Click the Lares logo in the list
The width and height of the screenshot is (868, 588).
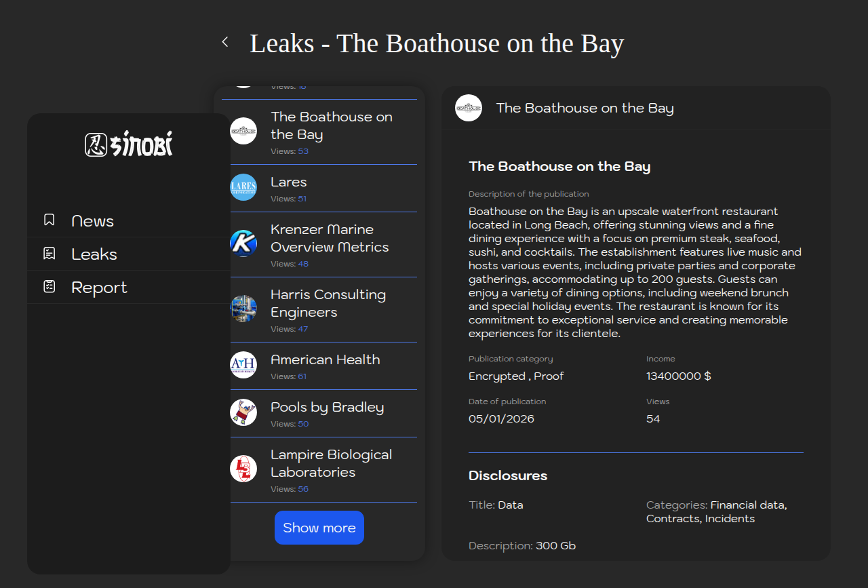(243, 187)
